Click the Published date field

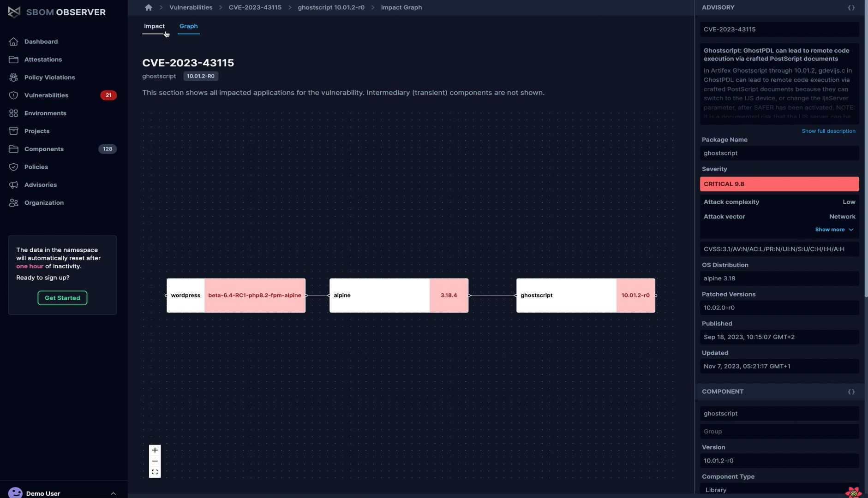click(779, 337)
